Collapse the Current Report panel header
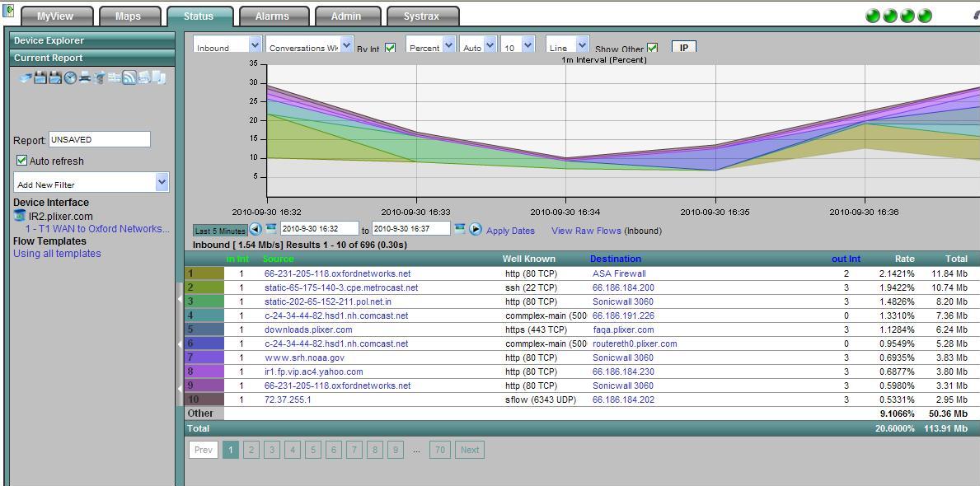Image resolution: width=980 pixels, height=486 pixels. point(91,58)
